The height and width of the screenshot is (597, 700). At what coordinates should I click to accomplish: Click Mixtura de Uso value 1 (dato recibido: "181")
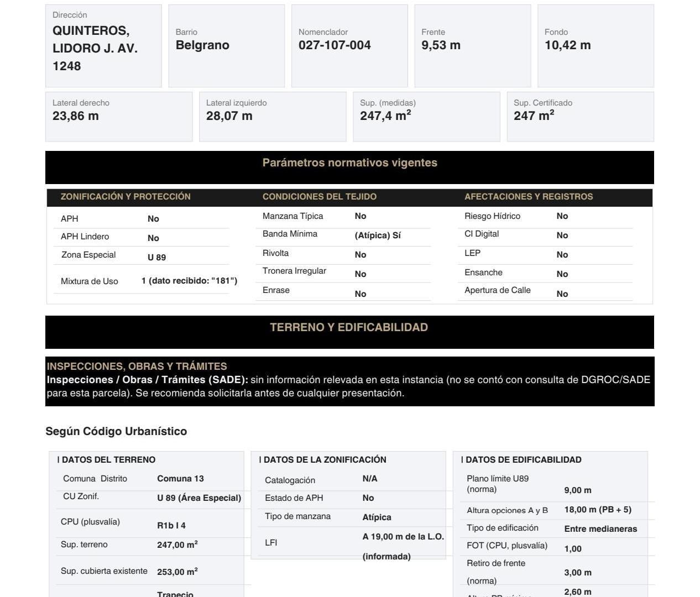click(x=189, y=281)
